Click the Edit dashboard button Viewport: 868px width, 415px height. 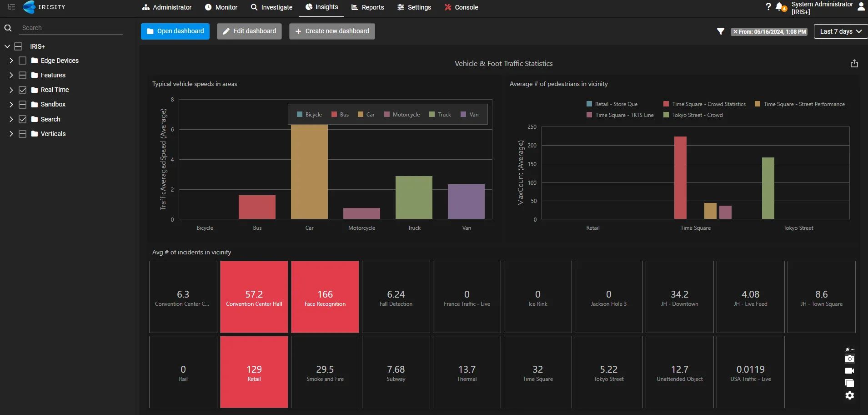click(x=249, y=31)
